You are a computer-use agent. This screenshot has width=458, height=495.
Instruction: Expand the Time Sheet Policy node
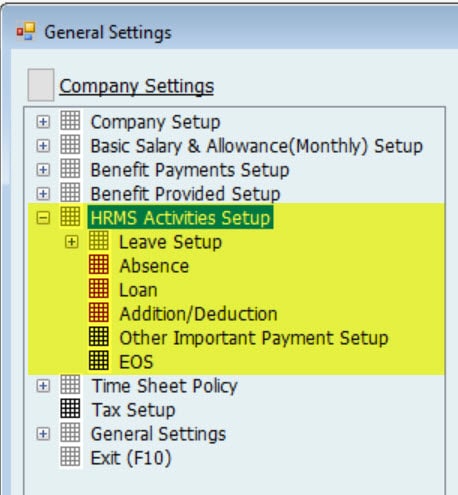43,386
